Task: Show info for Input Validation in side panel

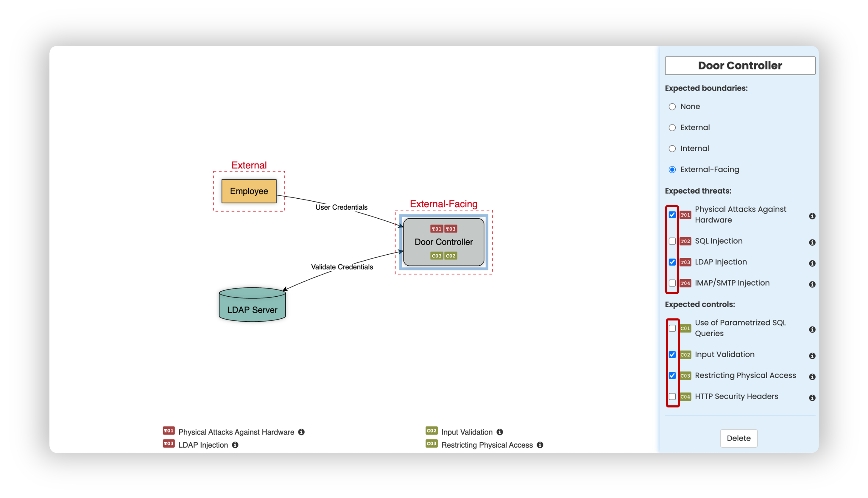Action: (x=812, y=356)
